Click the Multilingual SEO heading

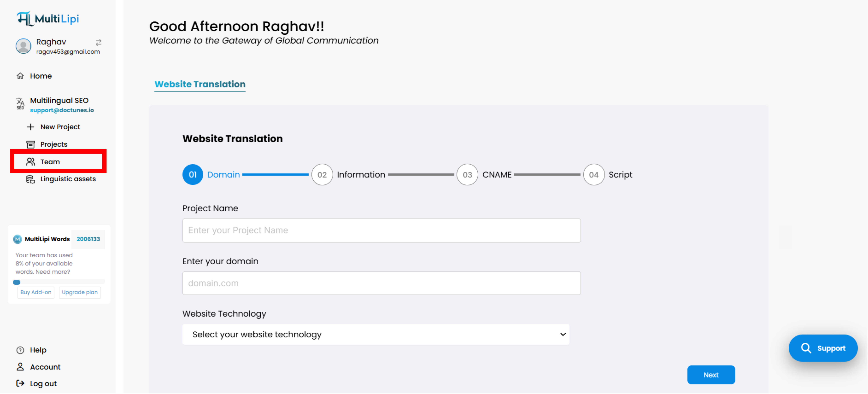pyautogui.click(x=59, y=100)
